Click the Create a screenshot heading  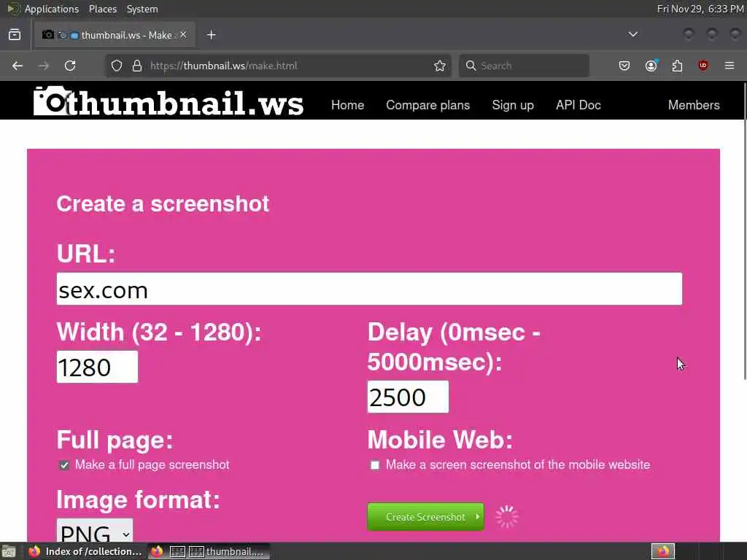click(x=163, y=204)
